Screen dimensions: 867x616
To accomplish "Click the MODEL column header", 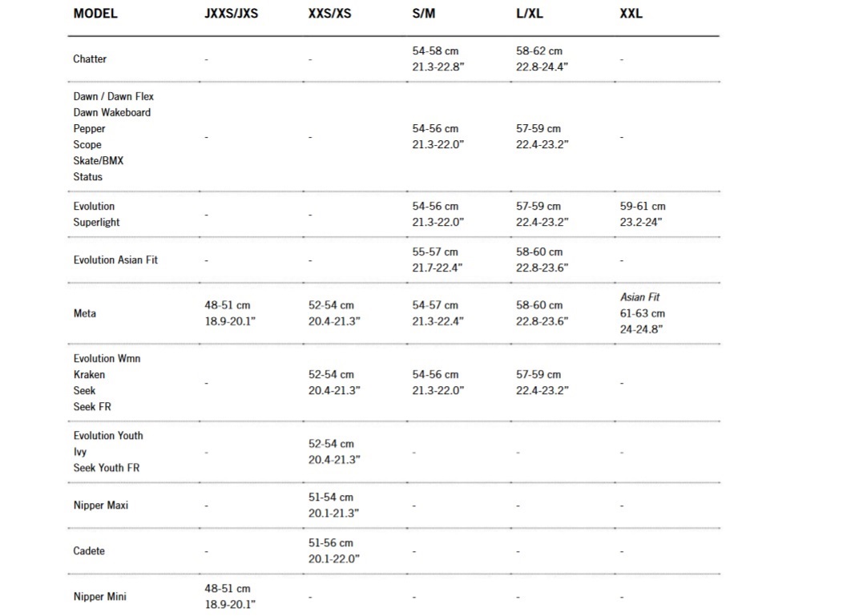I will tap(95, 14).
